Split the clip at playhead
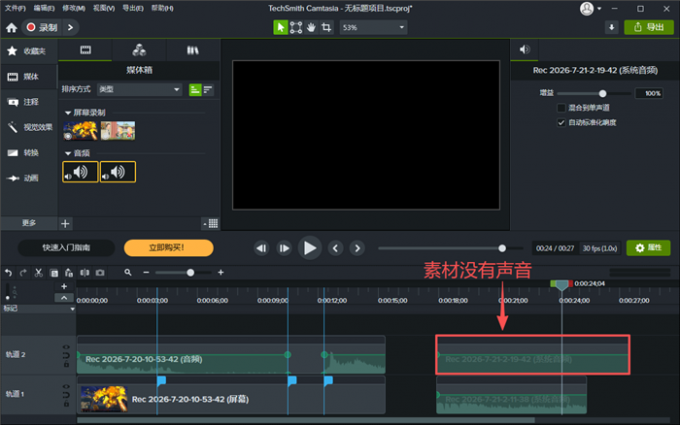The height and width of the screenshot is (425, 680). [x=85, y=272]
